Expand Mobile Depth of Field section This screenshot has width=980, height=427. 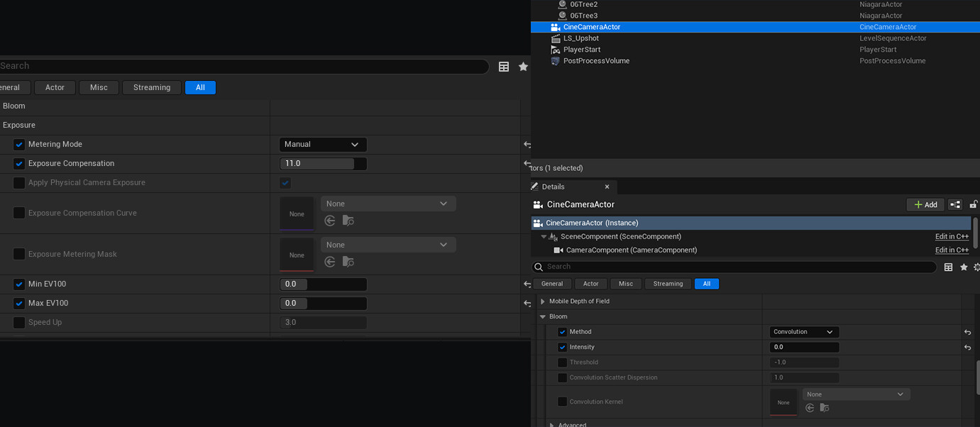point(543,301)
